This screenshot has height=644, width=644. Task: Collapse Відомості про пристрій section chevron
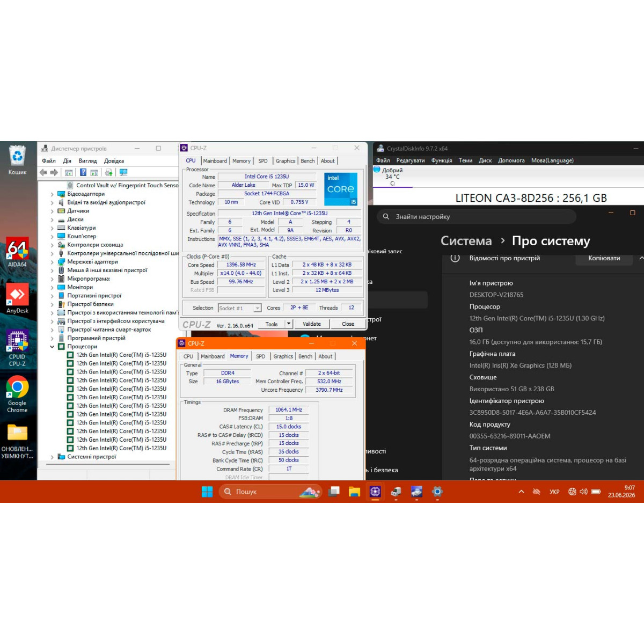pyautogui.click(x=641, y=258)
